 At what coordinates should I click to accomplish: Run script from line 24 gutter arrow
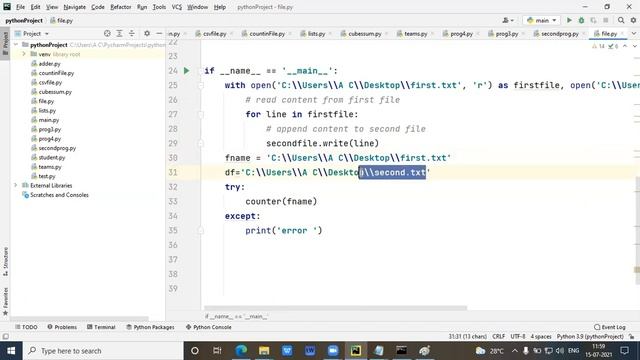point(187,71)
